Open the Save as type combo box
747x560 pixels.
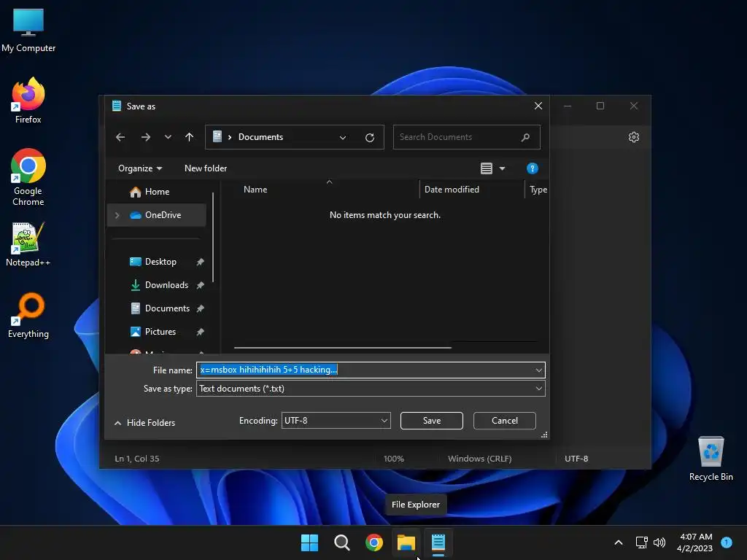tap(371, 389)
